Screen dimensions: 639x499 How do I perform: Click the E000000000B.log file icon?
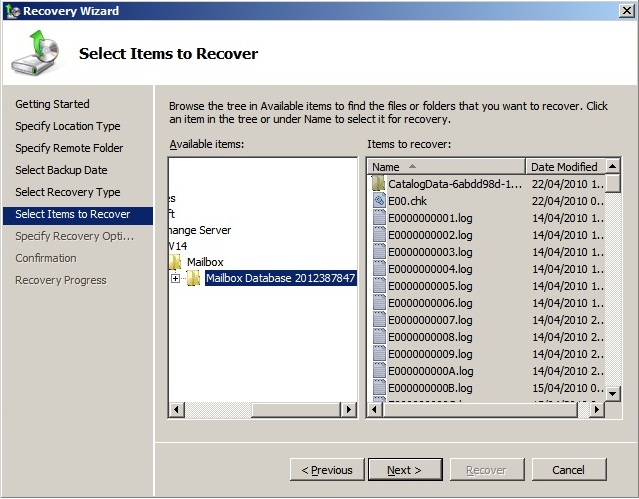[379, 388]
